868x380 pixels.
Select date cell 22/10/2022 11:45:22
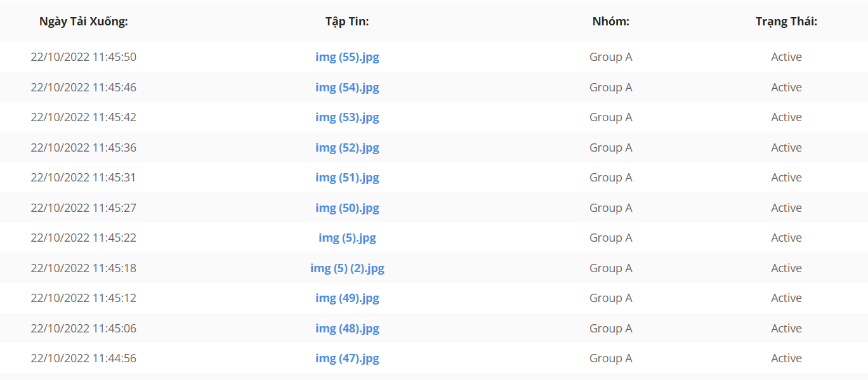pyautogui.click(x=84, y=238)
